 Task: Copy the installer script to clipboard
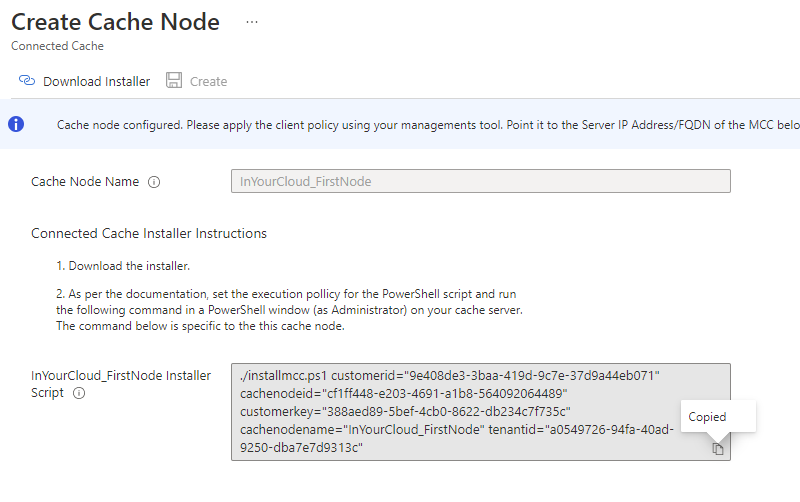[x=717, y=449]
